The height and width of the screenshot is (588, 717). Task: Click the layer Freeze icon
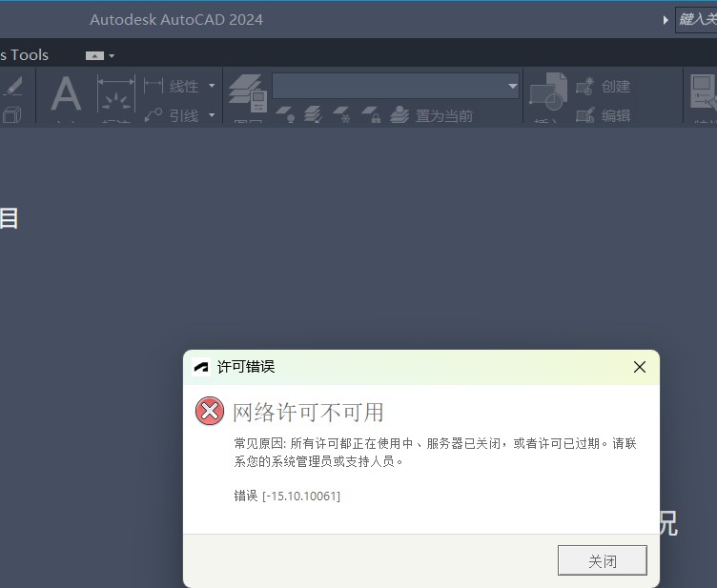point(342,114)
